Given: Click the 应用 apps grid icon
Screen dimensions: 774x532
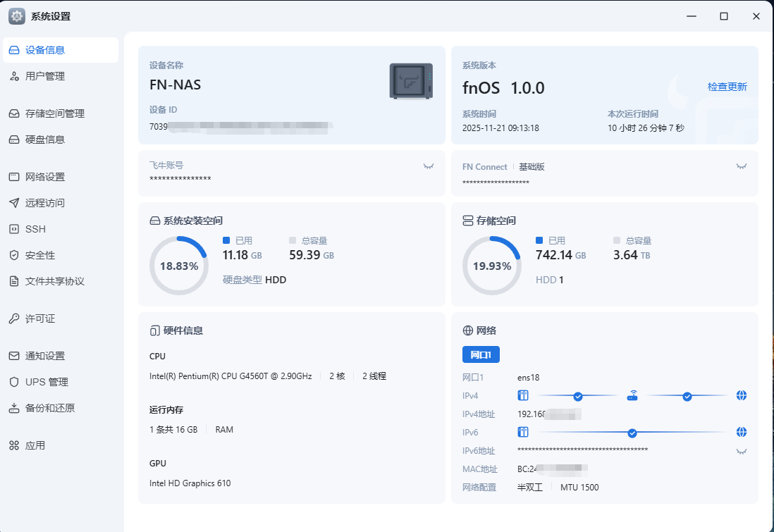Looking at the screenshot, I should click(x=14, y=445).
